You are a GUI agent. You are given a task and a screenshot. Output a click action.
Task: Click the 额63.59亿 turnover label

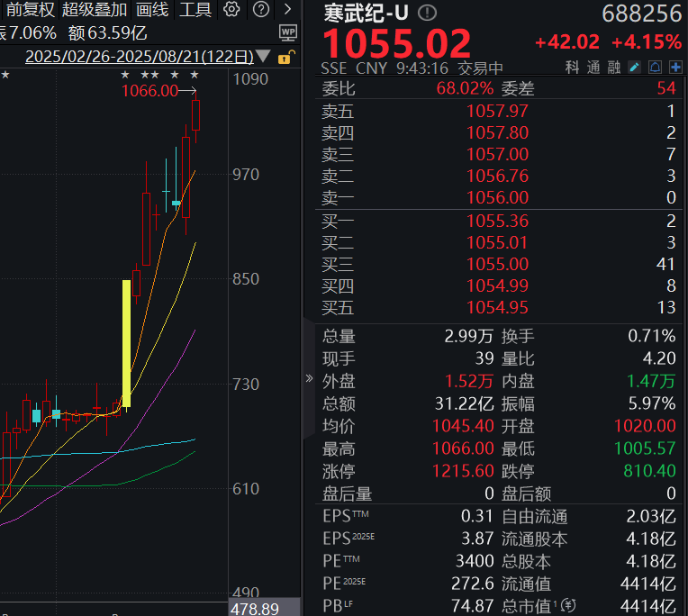pyautogui.click(x=107, y=33)
